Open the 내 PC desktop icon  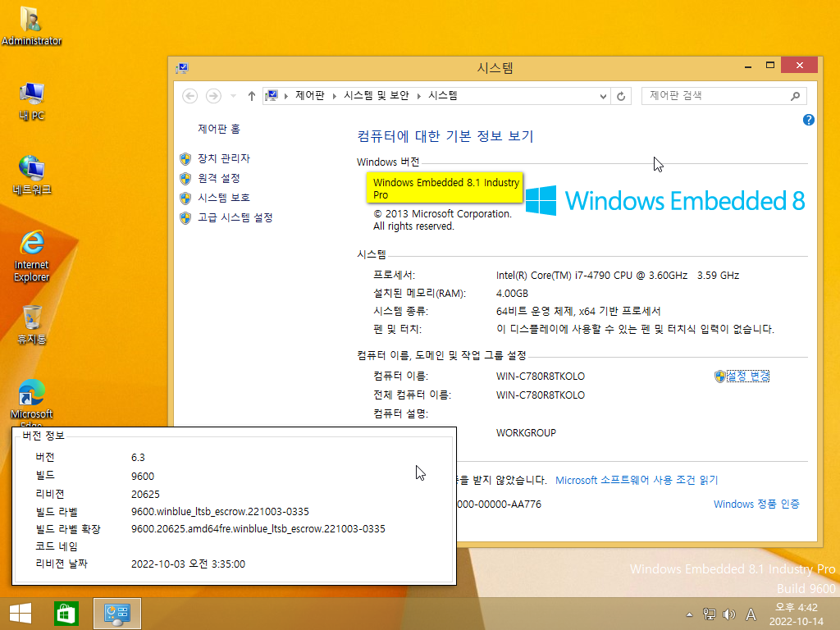point(32,101)
